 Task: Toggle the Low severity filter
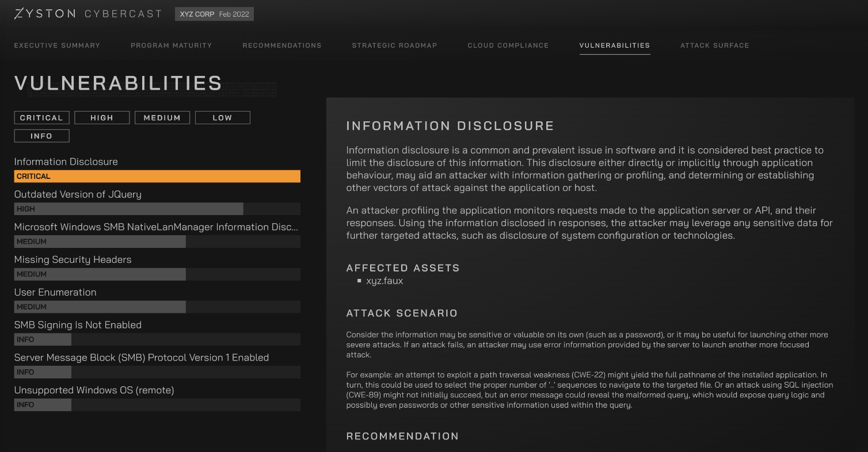click(223, 118)
